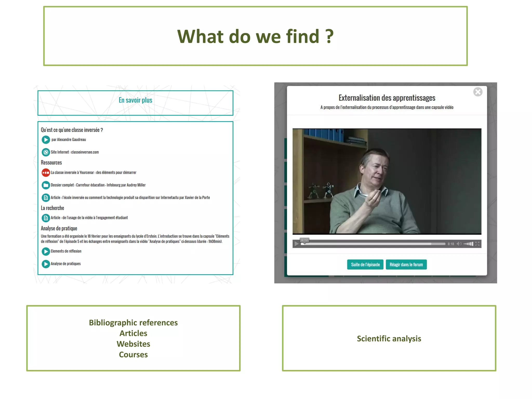Open the Analyse de pratiques link text
The image size is (532, 399).
point(66,264)
